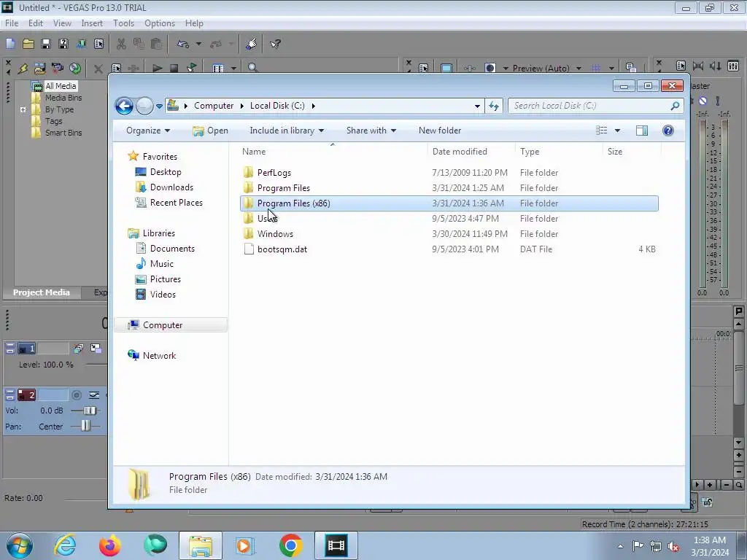Save the project using the floppy disk icon
The image size is (747, 560).
[x=46, y=44]
